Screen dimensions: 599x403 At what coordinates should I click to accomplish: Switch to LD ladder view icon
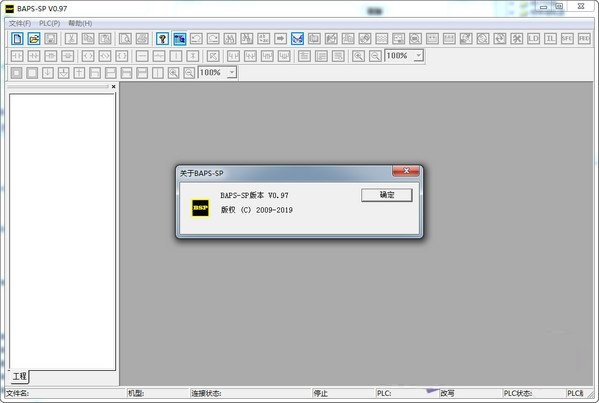coord(533,39)
